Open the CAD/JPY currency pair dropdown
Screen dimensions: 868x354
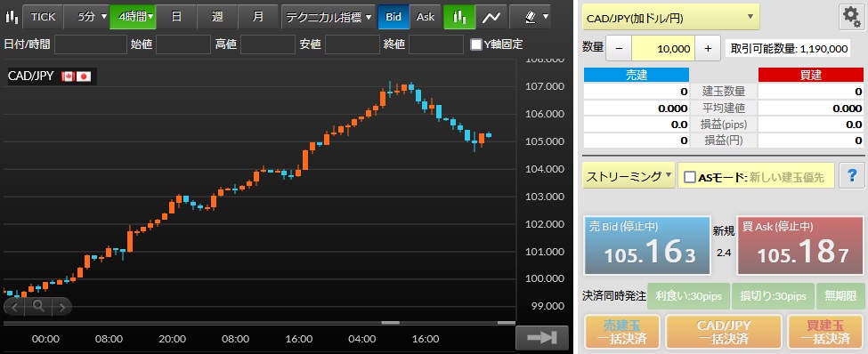click(x=670, y=17)
